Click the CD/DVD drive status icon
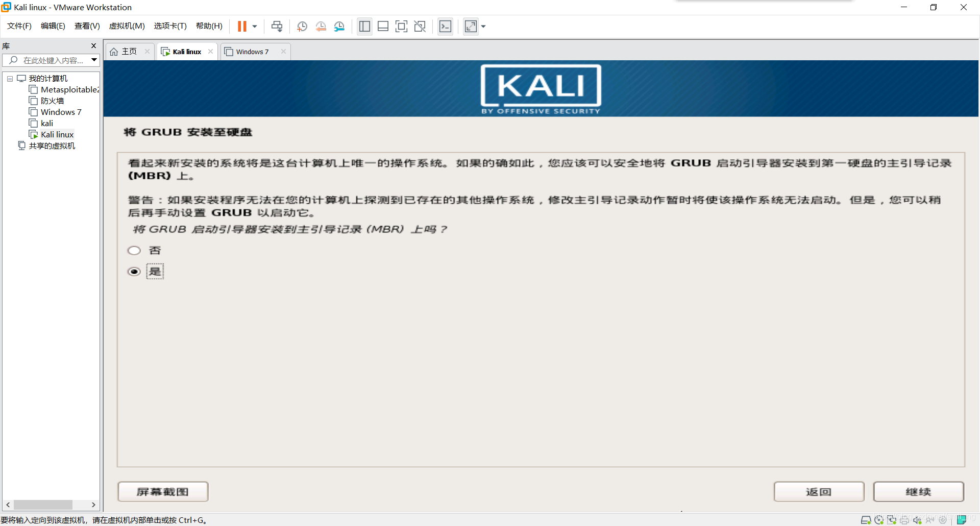Screen dimensions: 980x526 (878, 520)
